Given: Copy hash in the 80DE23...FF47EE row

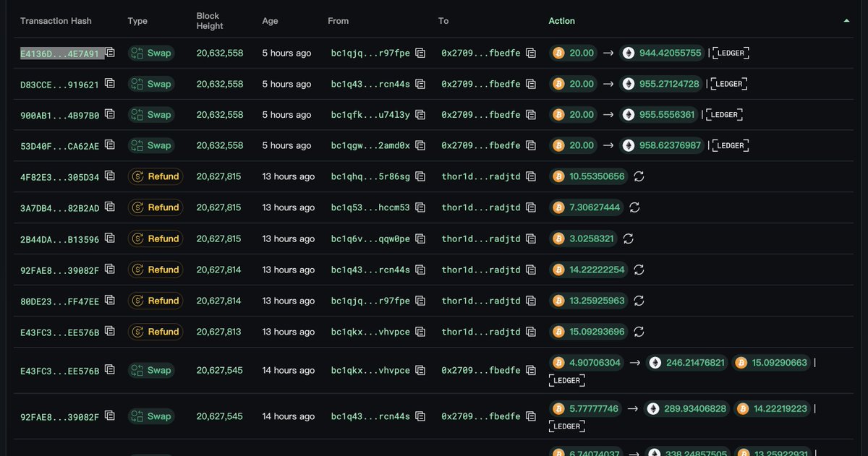Looking at the screenshot, I should point(110,301).
